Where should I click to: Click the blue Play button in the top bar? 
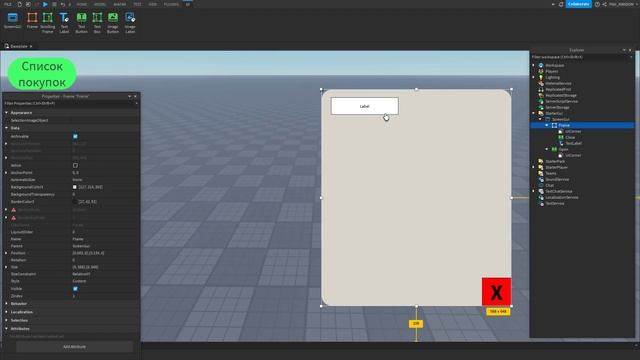point(45,4)
